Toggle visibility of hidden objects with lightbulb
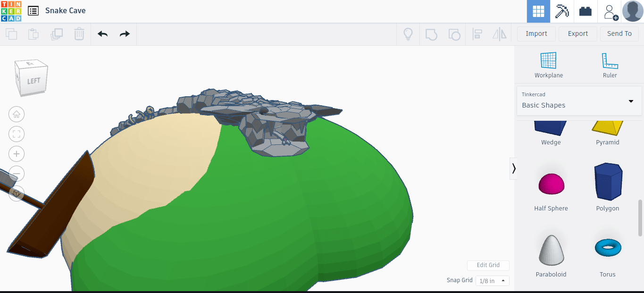This screenshot has height=293, width=644. 408,33
